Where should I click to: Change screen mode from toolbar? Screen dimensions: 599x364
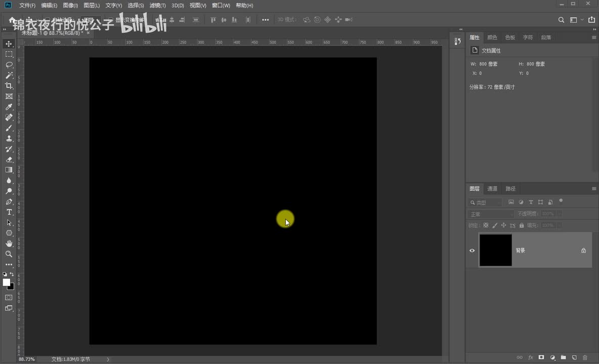(x=9, y=308)
